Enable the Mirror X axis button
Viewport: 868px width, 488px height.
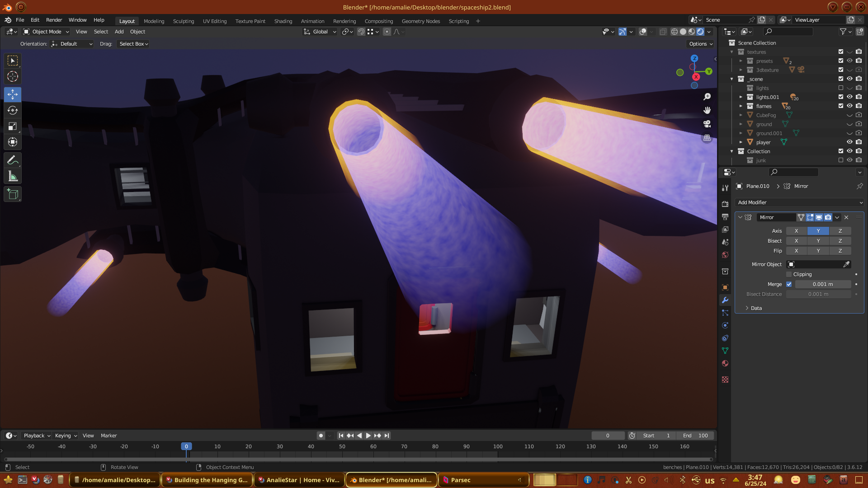(x=796, y=231)
